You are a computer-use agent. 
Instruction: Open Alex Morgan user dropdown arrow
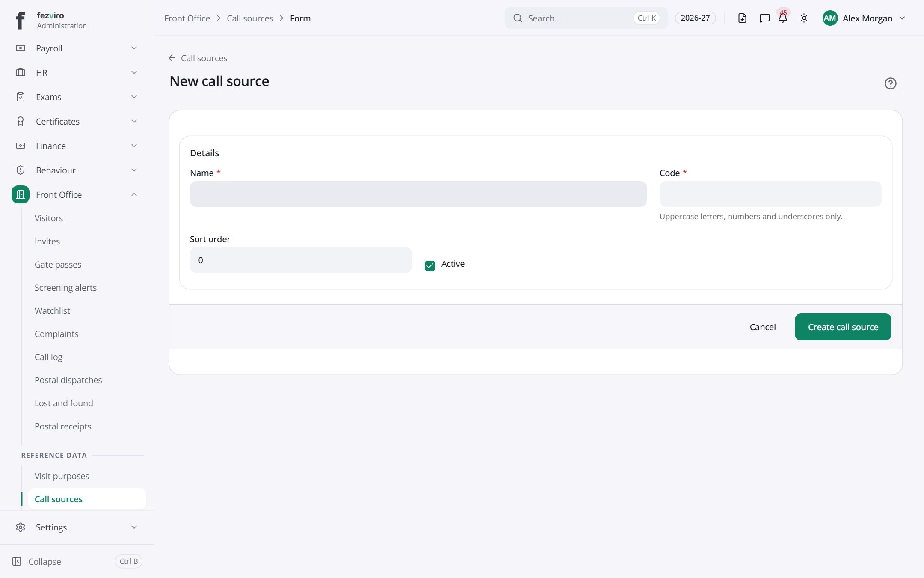902,18
